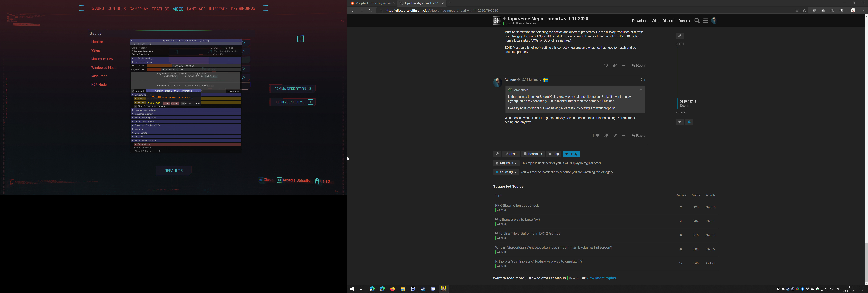The image size is (868, 293).
Task: Open Display menu in Special K panel
Action: (141, 44)
